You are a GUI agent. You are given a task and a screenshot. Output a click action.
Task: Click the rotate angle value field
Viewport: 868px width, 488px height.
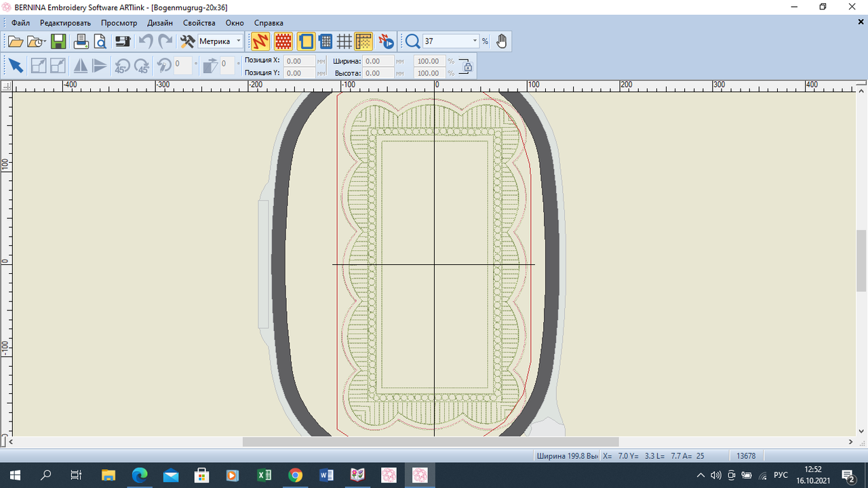(183, 66)
